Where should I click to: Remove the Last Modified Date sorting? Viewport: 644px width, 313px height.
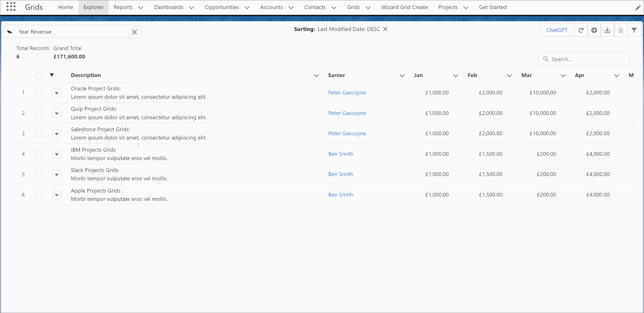[x=385, y=29]
